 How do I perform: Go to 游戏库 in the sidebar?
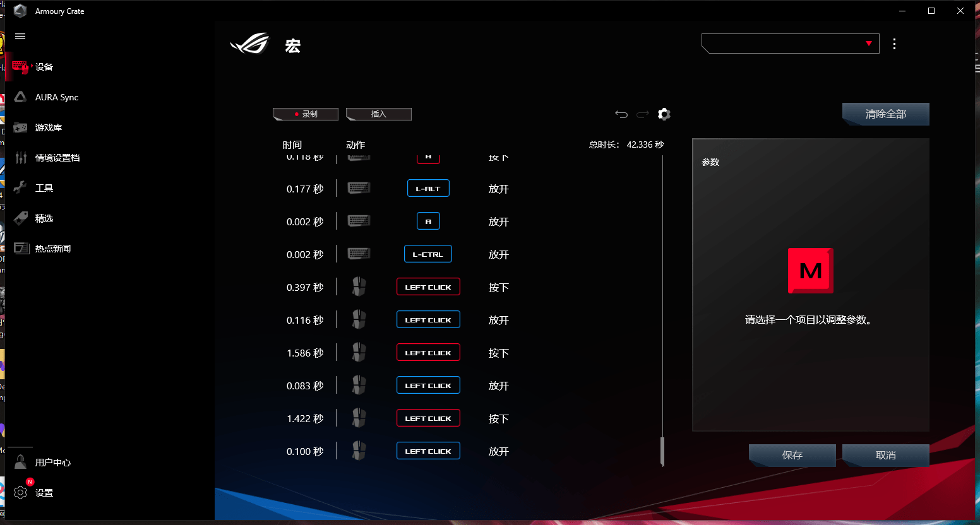(x=48, y=127)
